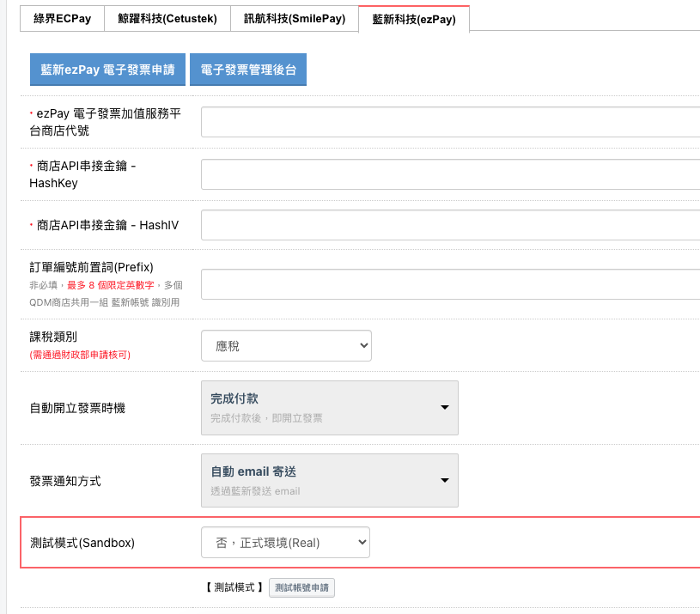Screen dimensions: 700x614
Task: Click the 測試模式(Sandbox) label
Action: click(x=82, y=543)
